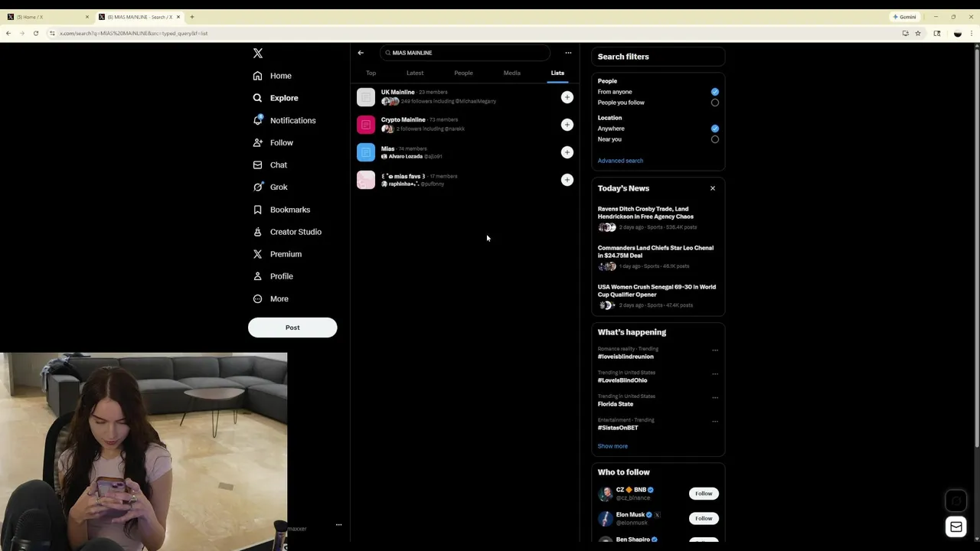The width and height of the screenshot is (980, 551).
Task: Open search options three-dot menu
Action: coord(568,53)
